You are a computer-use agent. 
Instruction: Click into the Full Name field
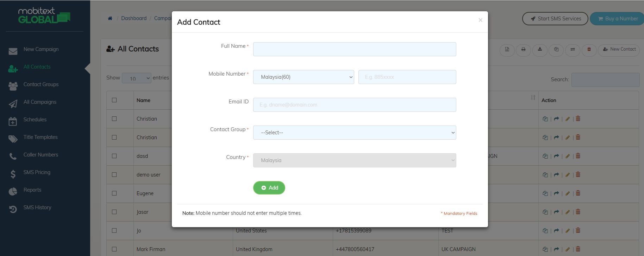click(354, 49)
